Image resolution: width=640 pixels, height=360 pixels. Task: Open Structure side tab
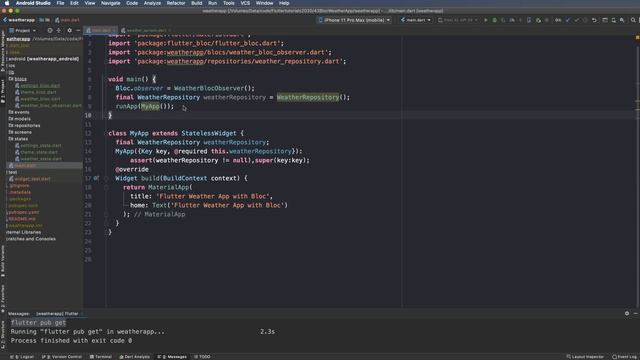tap(3, 334)
